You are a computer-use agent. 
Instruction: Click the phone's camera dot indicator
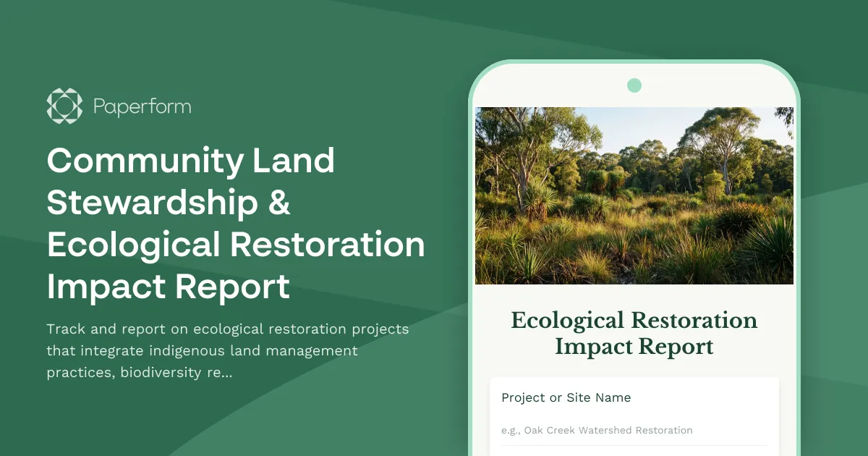[634, 85]
